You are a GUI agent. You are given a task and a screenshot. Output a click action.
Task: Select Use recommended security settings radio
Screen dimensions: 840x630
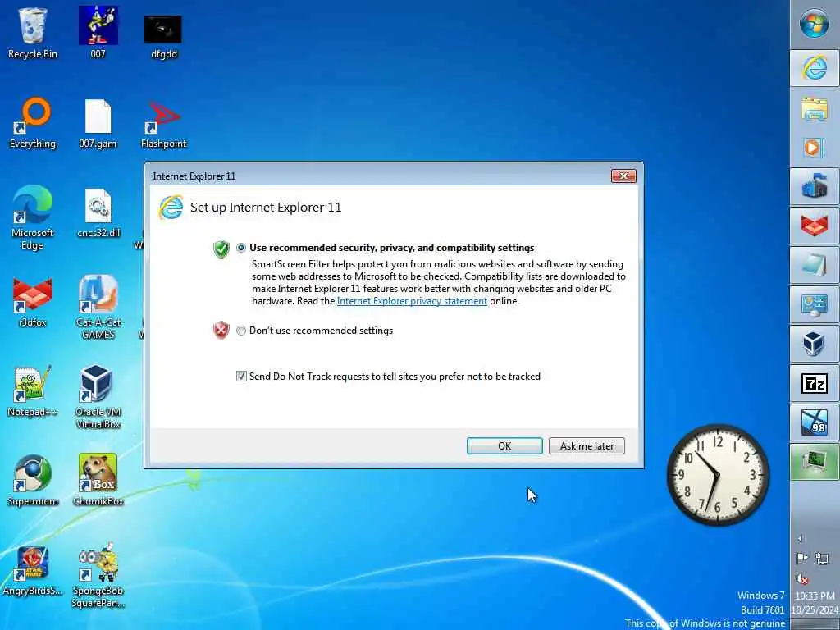pyautogui.click(x=241, y=248)
